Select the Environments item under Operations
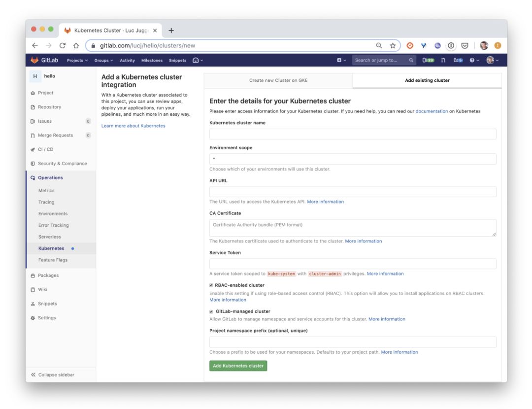The height and width of the screenshot is (409, 532). coord(53,214)
